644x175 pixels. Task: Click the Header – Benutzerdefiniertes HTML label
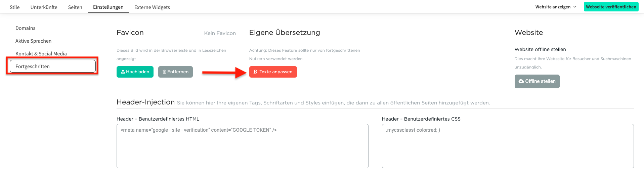tap(158, 119)
